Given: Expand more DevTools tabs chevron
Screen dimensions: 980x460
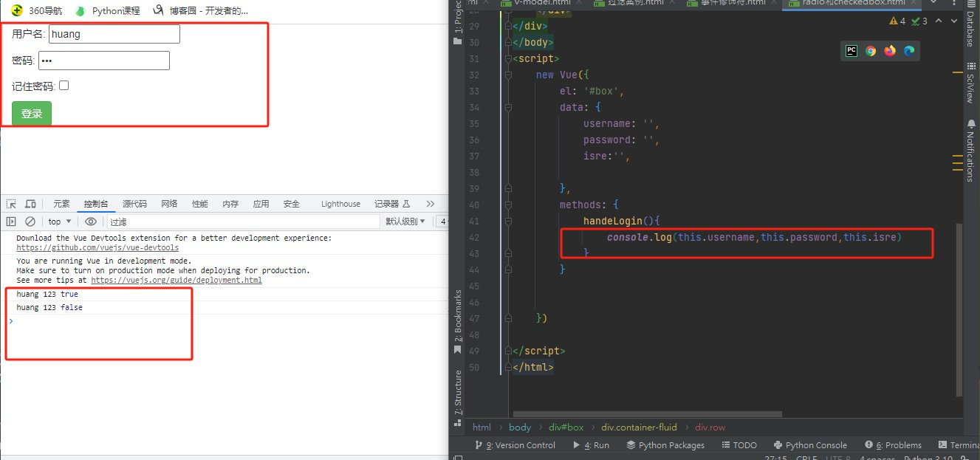Looking at the screenshot, I should click(x=431, y=204).
